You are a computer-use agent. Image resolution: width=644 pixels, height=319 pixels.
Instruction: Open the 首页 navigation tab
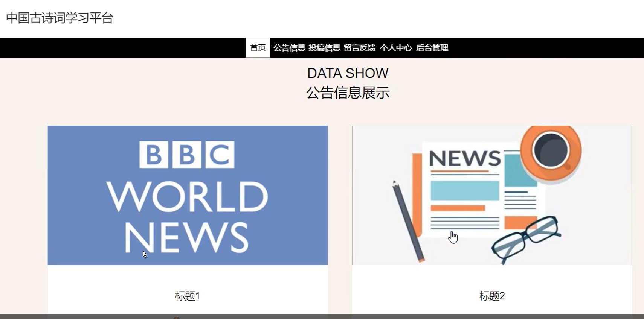click(258, 48)
